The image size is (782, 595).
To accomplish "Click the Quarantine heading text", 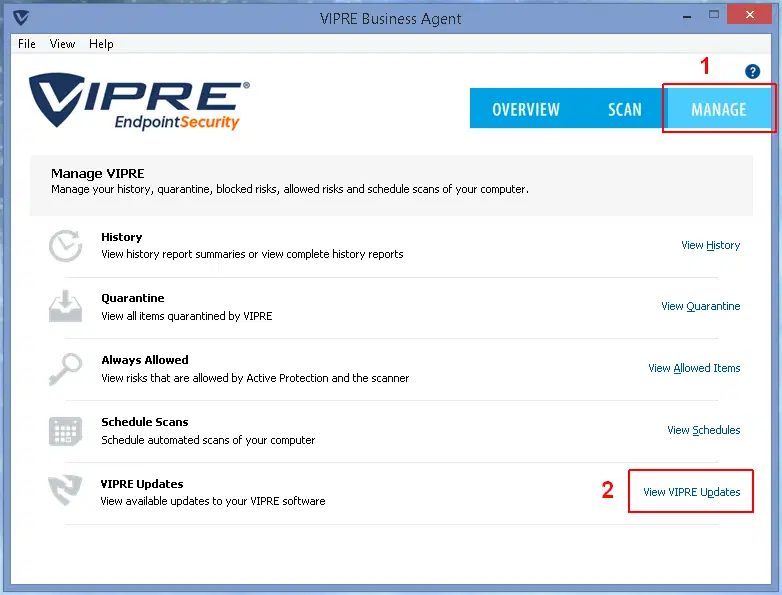I will pos(133,298).
